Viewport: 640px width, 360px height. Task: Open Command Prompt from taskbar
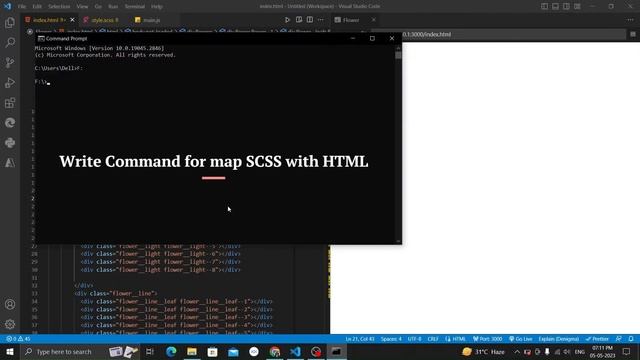click(337, 351)
